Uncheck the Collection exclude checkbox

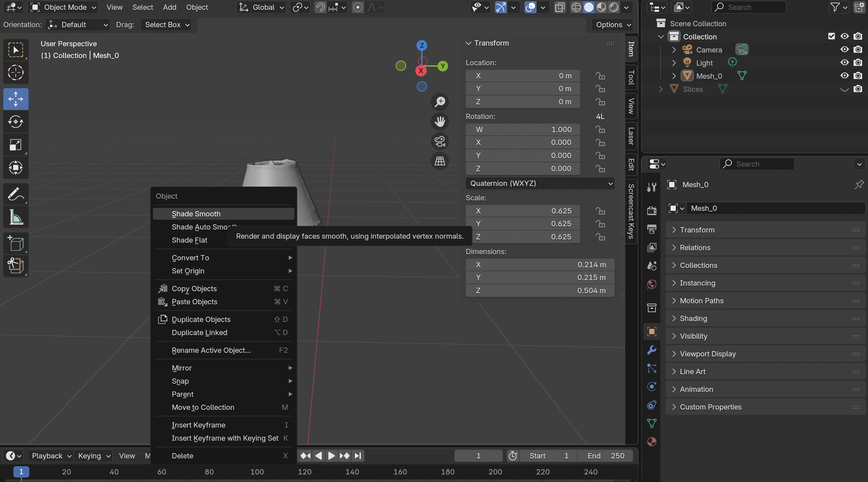[x=831, y=36]
